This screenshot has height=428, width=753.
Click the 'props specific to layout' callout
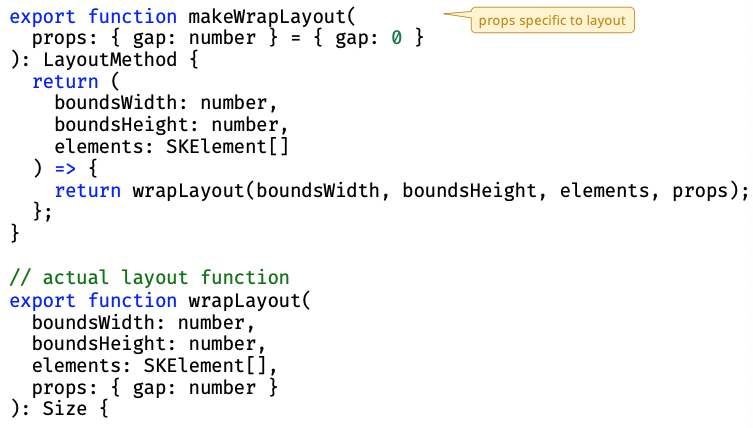coord(551,20)
